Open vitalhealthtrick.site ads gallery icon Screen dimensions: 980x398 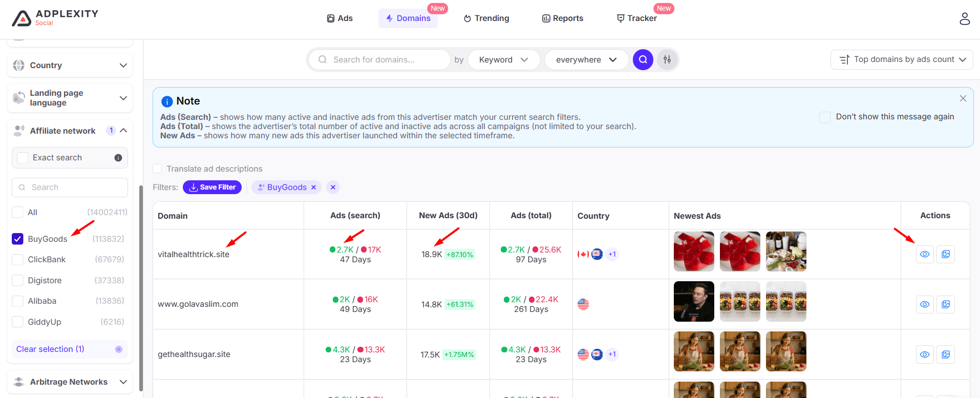946,254
